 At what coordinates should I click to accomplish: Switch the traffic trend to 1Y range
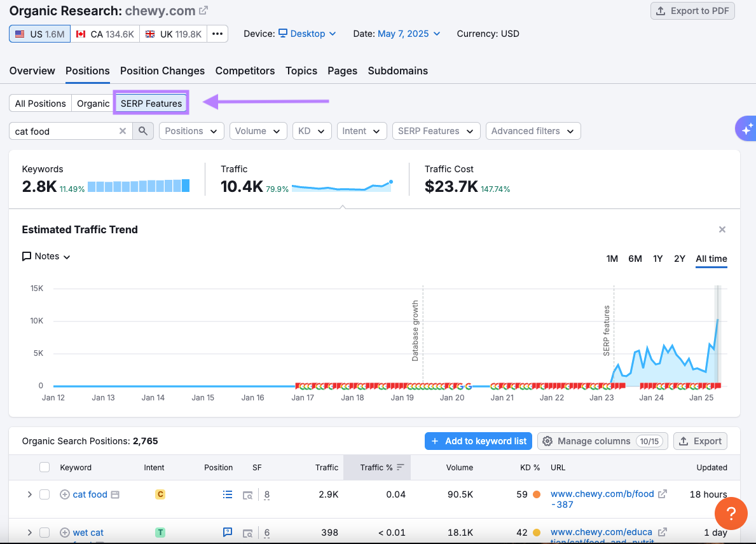[x=657, y=259]
